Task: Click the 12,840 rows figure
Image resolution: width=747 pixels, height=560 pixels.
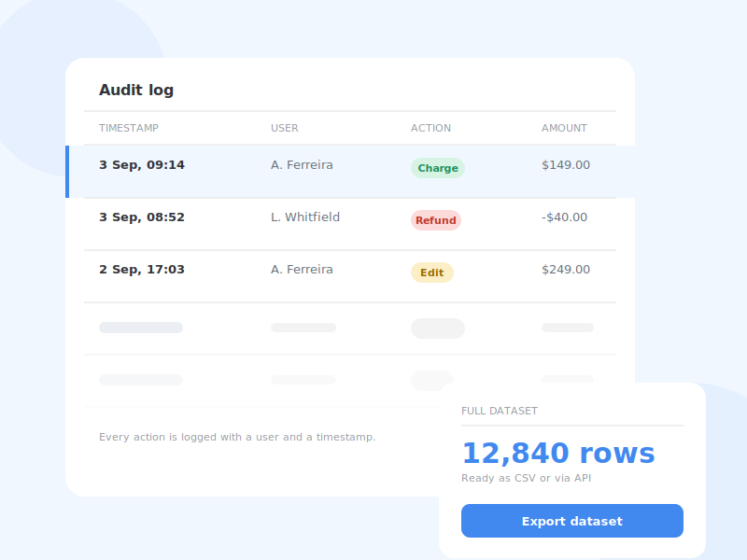Action: tap(558, 453)
